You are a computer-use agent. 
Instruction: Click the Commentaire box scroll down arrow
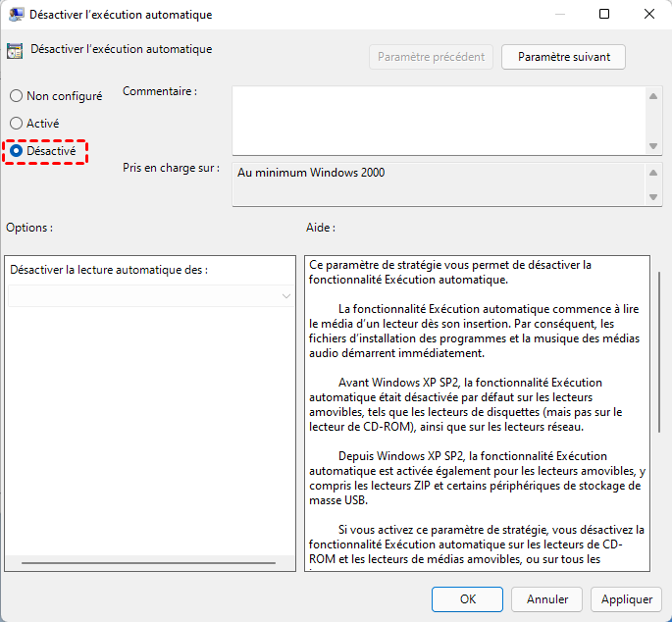(653, 146)
